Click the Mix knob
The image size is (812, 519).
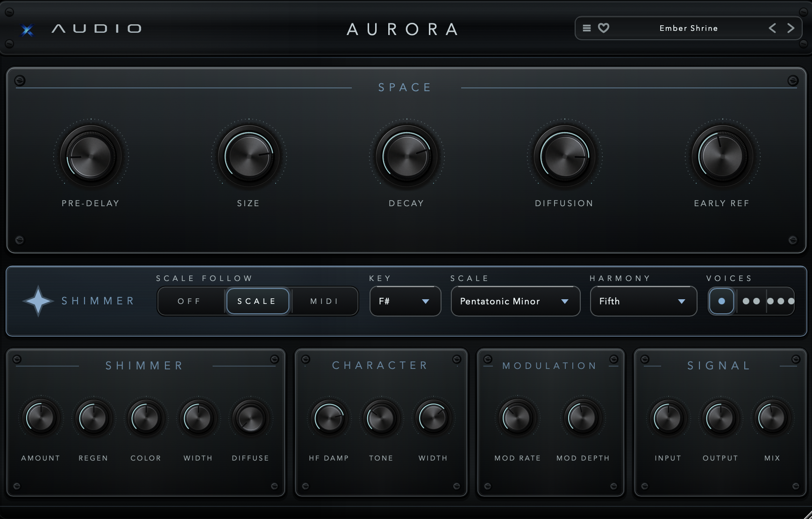(772, 418)
